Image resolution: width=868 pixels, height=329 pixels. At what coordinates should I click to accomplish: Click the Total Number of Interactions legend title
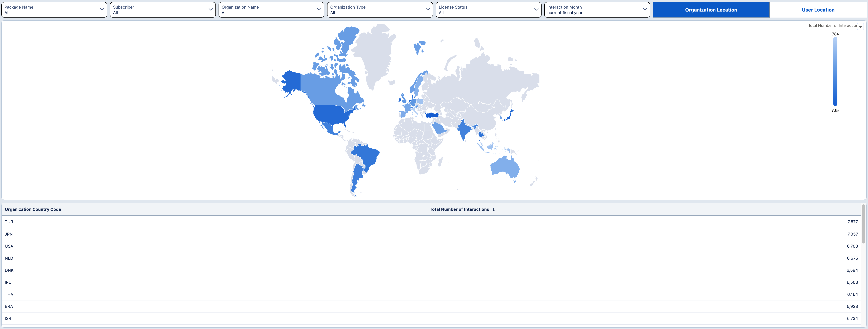pyautogui.click(x=832, y=25)
